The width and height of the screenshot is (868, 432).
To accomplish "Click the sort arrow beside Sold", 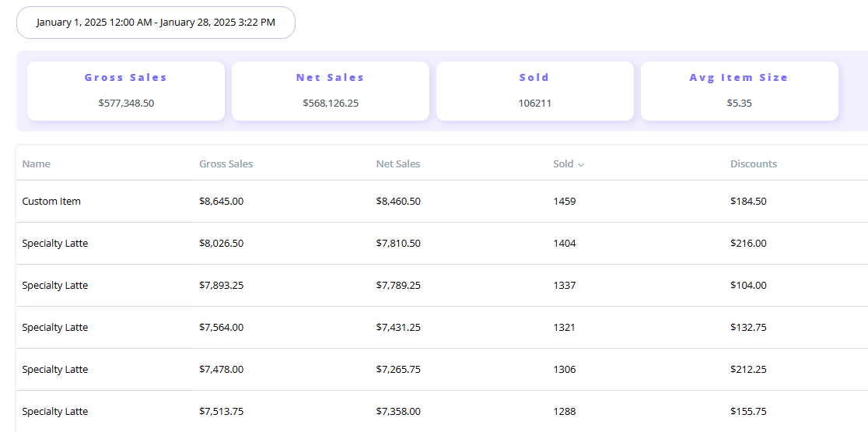I will (581, 164).
